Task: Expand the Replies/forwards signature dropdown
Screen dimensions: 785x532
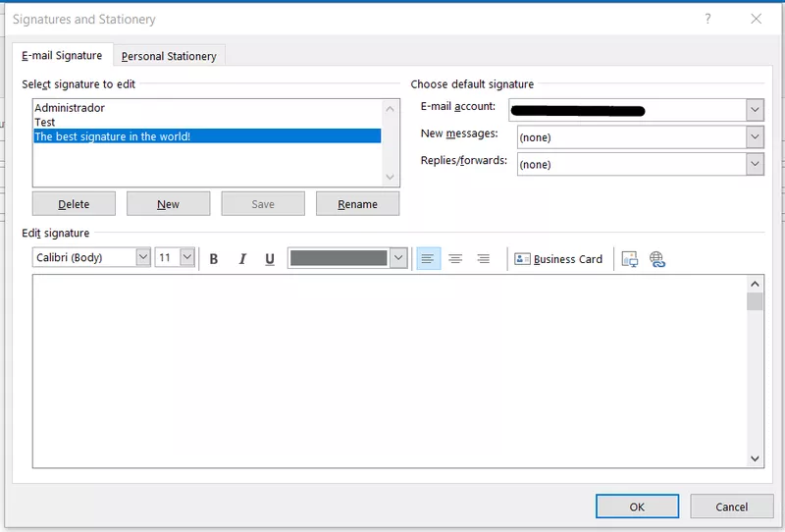Action: 755,164
